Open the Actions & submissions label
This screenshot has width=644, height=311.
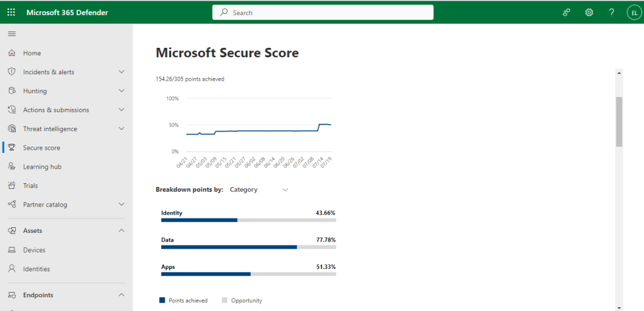click(x=56, y=110)
